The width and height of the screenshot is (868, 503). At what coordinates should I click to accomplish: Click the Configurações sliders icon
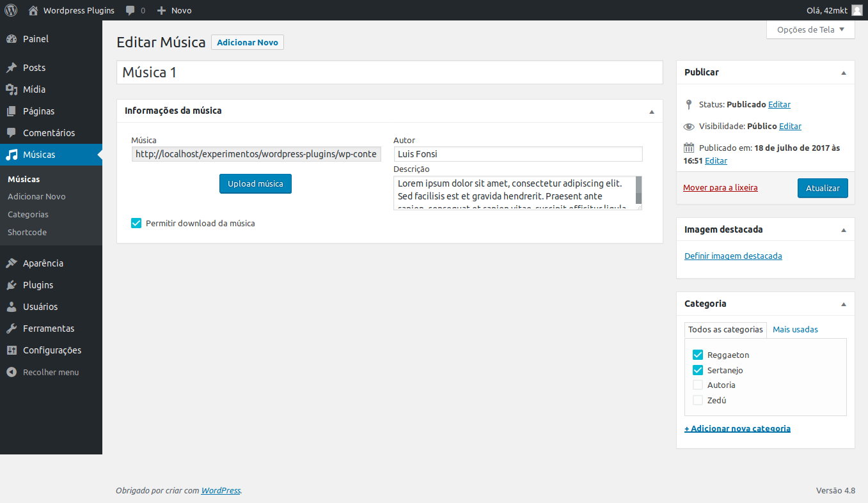click(x=12, y=350)
